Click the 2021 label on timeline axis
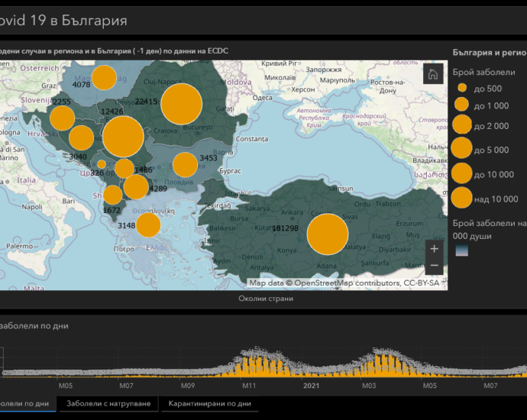Image resolution: width=527 pixels, height=420 pixels. pos(311,386)
